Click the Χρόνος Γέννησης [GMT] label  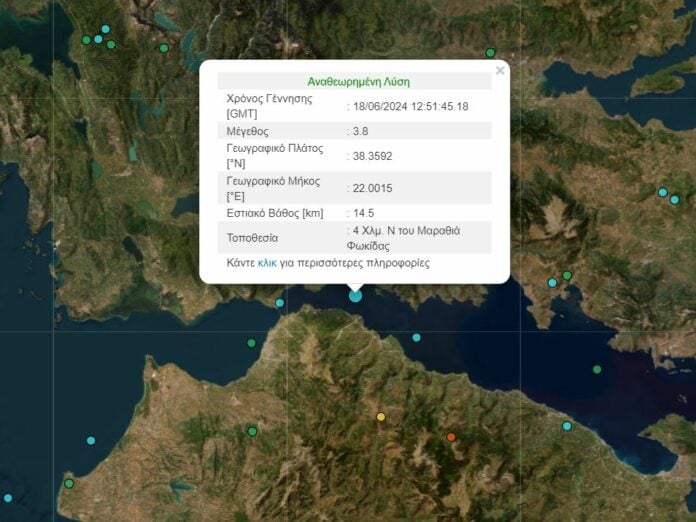coord(269,106)
